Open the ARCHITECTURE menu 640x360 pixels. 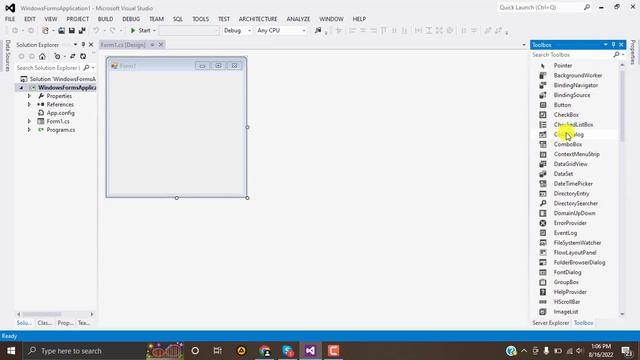click(x=258, y=19)
